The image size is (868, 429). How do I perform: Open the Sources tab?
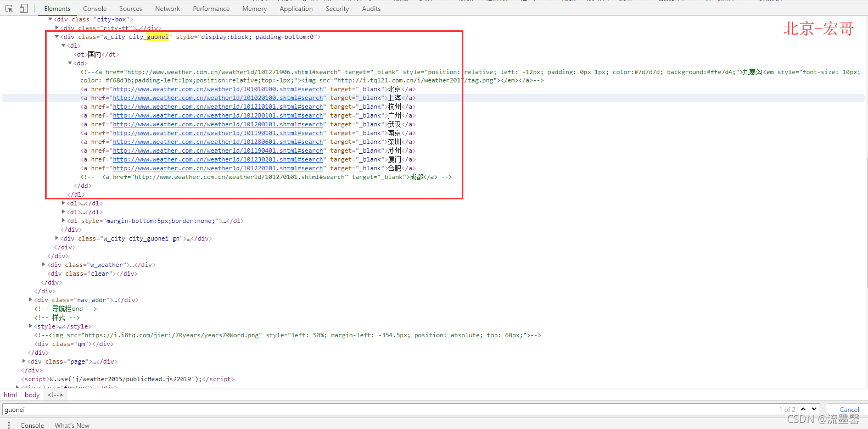(x=131, y=9)
